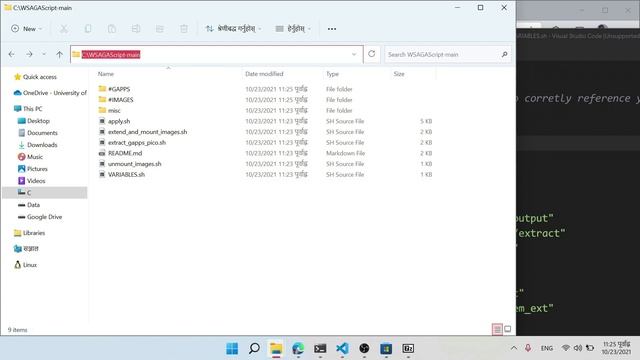Open Google Drive in sidebar
Image resolution: width=640 pixels, height=360 pixels.
click(40, 217)
